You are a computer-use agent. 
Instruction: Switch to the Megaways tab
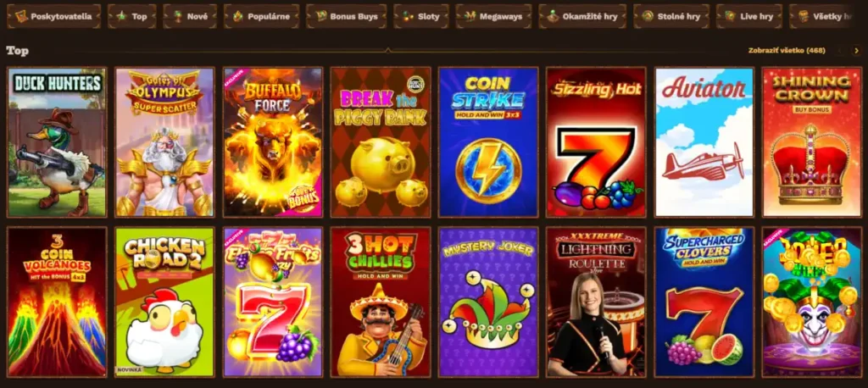494,17
